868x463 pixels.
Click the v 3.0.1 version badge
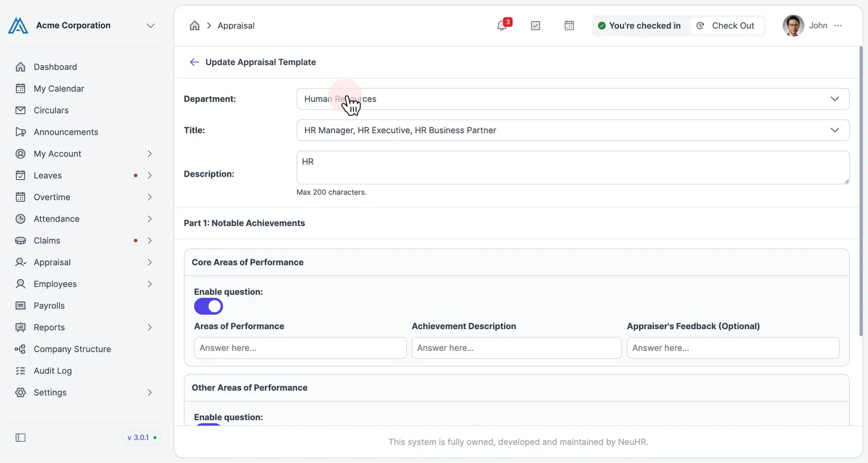142,438
